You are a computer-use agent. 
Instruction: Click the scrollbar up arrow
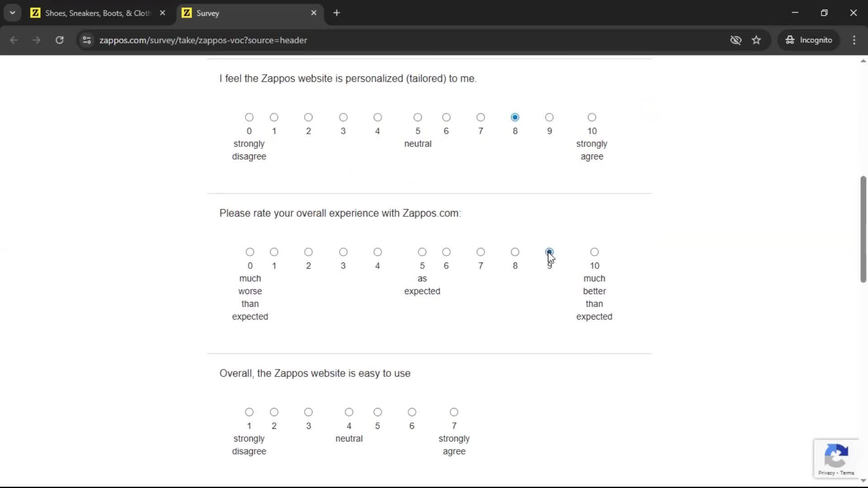click(x=863, y=61)
